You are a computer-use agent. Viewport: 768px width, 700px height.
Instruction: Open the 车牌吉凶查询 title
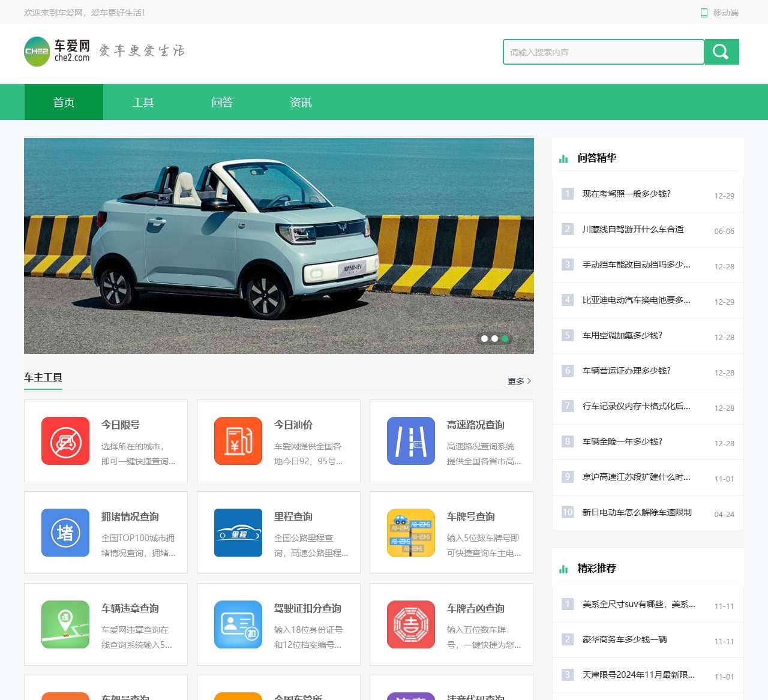pos(476,608)
